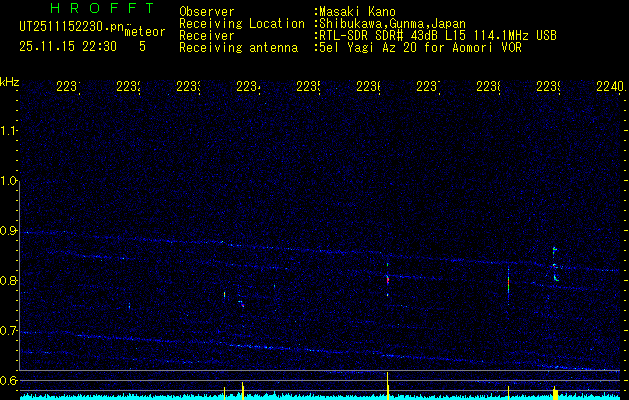Click the 2236 time axis label
Screen dimensions: 629x400
368,86
